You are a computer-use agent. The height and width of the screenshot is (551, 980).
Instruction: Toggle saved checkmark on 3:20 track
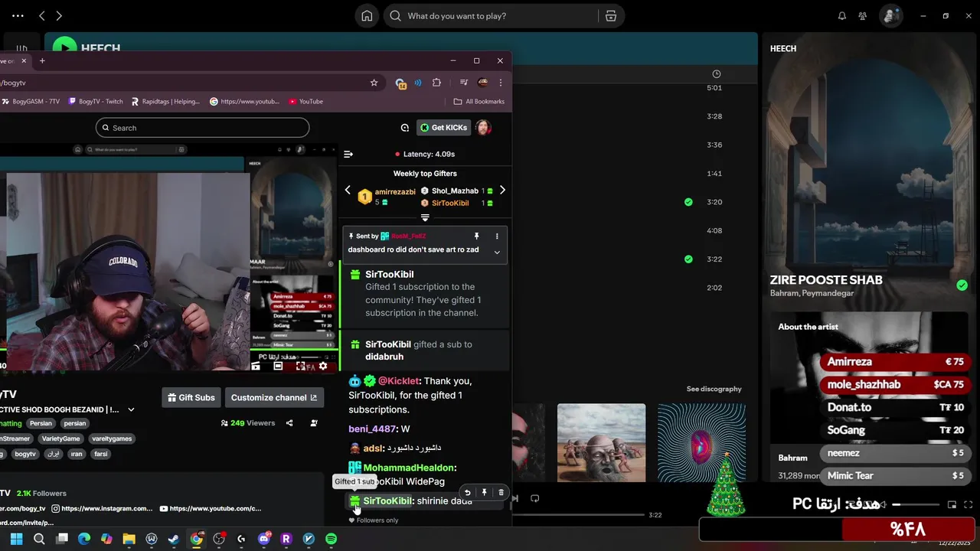coord(688,202)
